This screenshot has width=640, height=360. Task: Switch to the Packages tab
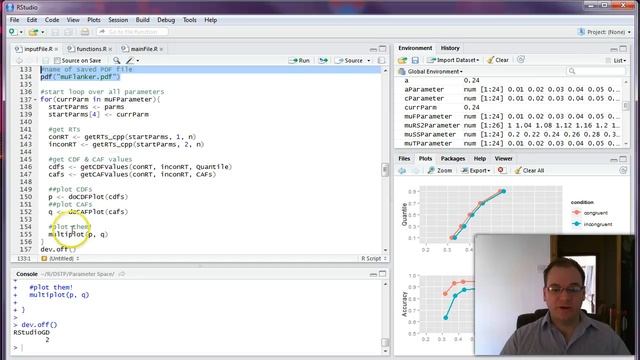[x=453, y=158]
